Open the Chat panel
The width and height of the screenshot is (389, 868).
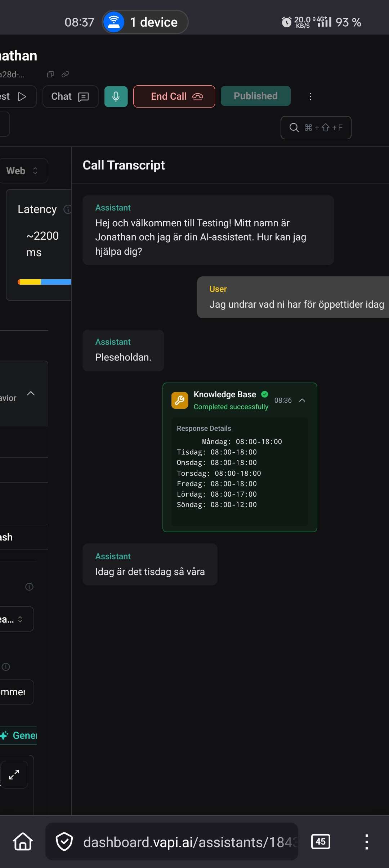(x=70, y=96)
